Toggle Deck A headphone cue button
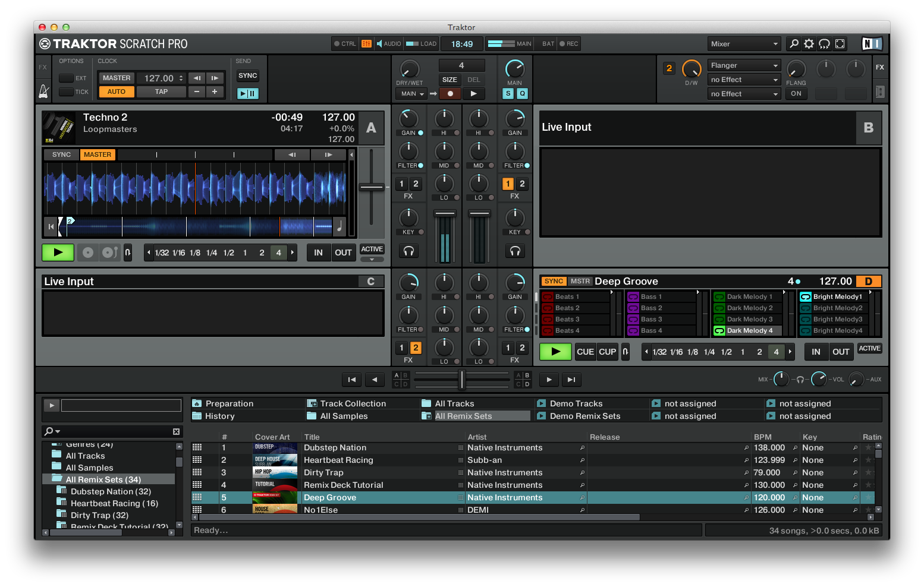The height and width of the screenshot is (587, 924). pyautogui.click(x=408, y=251)
